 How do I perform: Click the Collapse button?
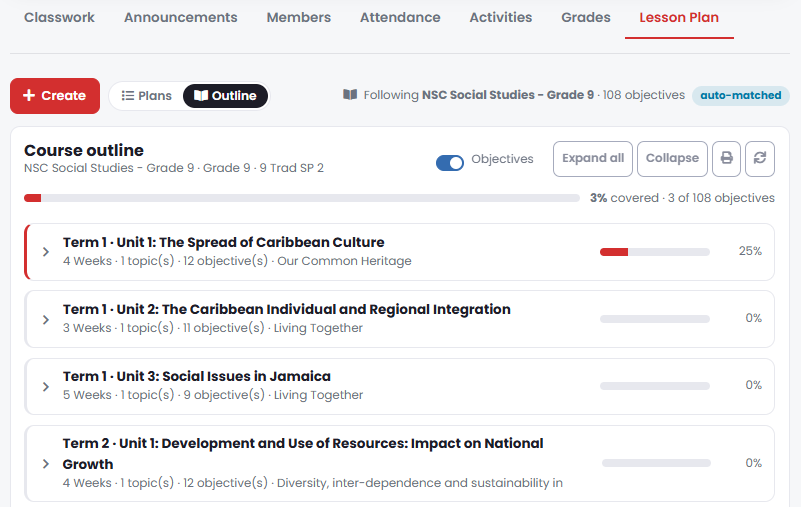672,159
